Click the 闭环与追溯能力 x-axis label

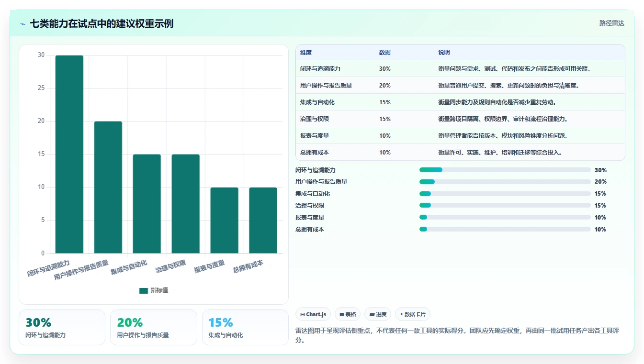49,269
